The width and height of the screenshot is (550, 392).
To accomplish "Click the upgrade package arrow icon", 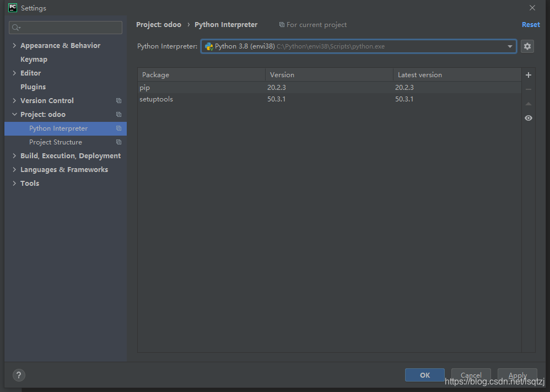I will (x=529, y=104).
